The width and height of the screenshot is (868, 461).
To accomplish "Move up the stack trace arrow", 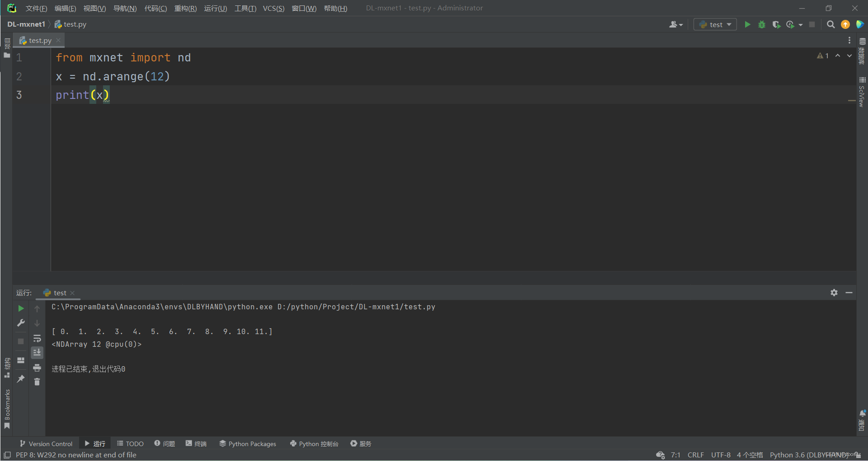I will tap(37, 309).
